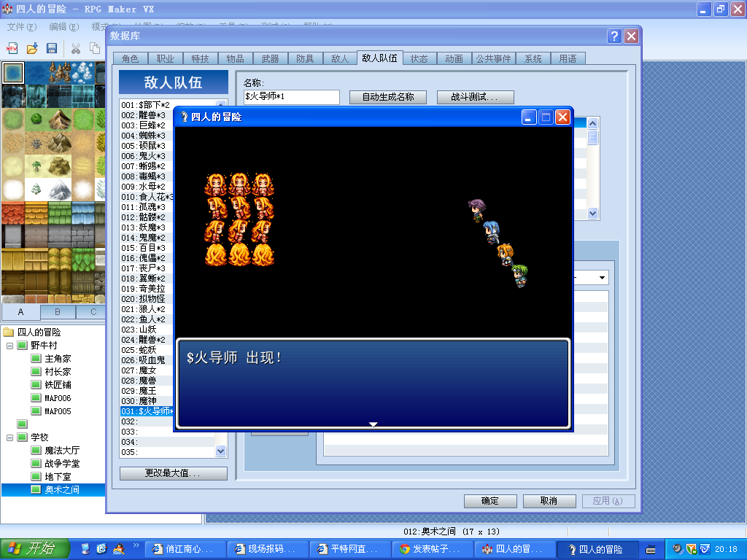Click the keyboard input method tray icon
This screenshot has width=747, height=560.
tap(650, 550)
